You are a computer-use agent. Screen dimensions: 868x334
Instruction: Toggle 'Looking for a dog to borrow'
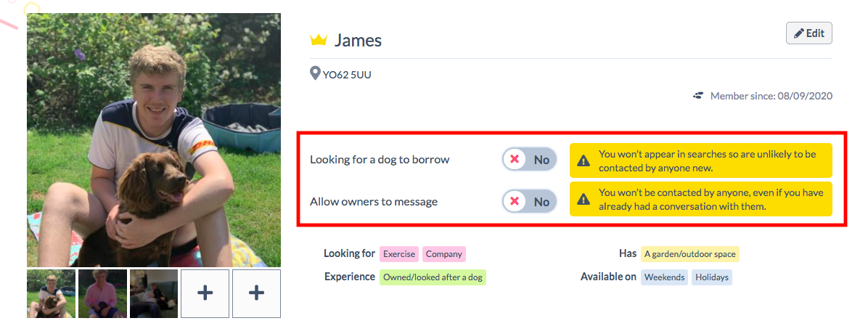click(529, 160)
